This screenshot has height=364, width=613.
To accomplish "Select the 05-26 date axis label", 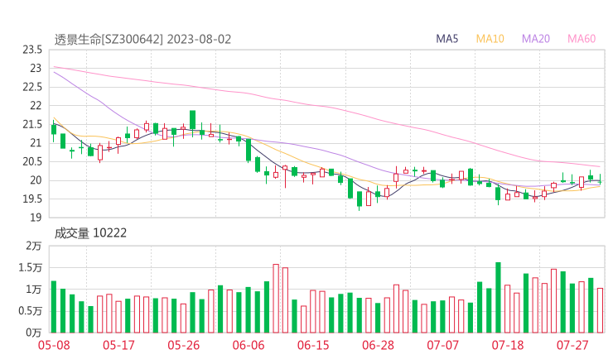I will point(183,345).
